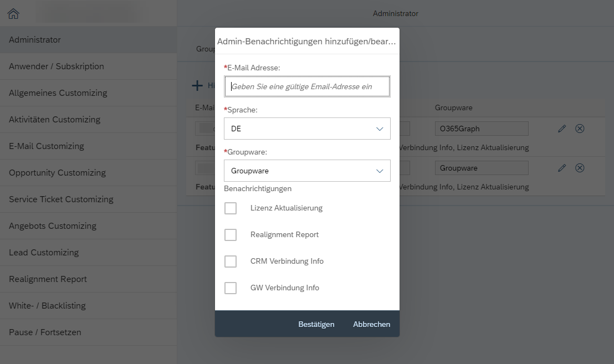Viewport: 614px width, 364px height.
Task: Select E-Mail Customizing in sidebar
Action: [47, 146]
